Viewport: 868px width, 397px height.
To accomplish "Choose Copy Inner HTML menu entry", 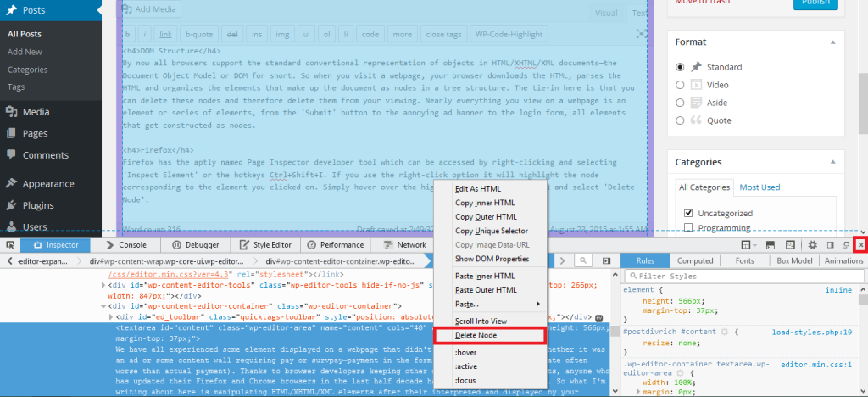I will (490, 203).
